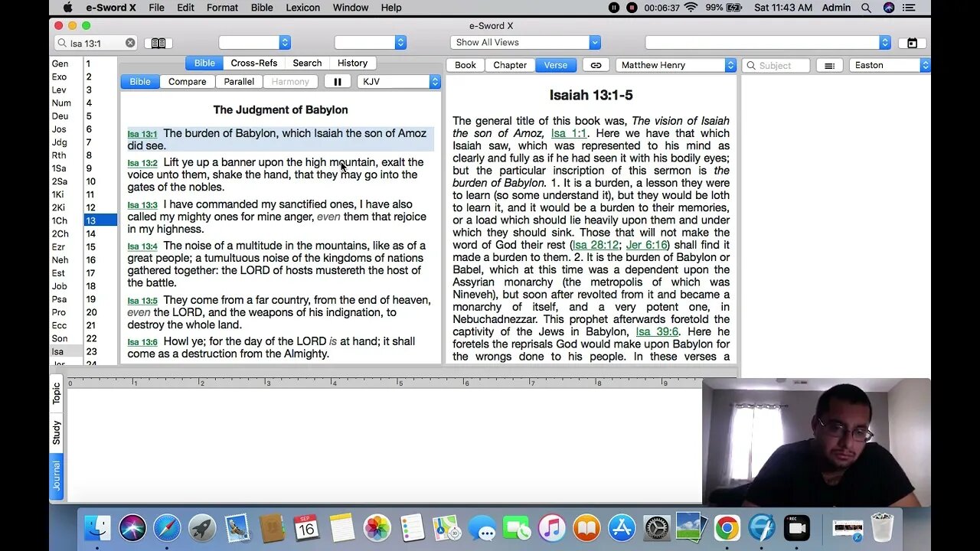980x551 pixels.
Task: Set commentary scope to Book
Action: 465,65
